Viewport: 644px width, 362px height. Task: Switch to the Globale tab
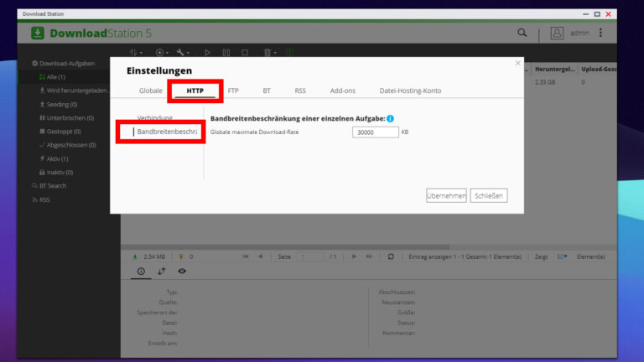click(151, 90)
